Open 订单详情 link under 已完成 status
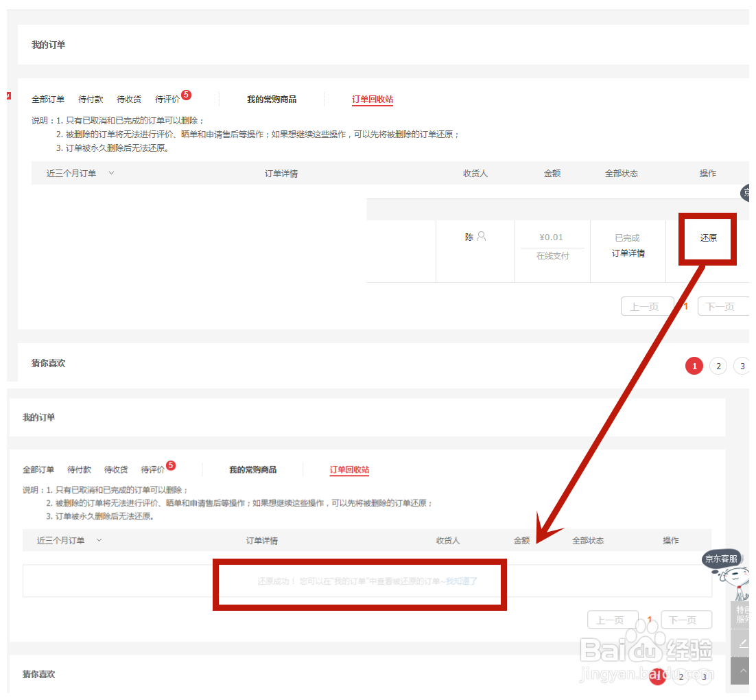756x700 pixels. (628, 253)
